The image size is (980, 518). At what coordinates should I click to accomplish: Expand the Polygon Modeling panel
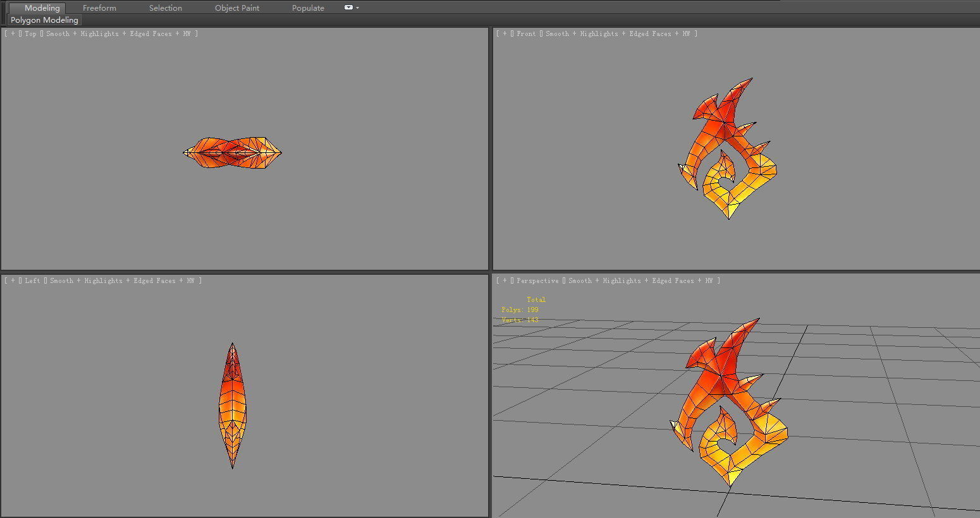pyautogui.click(x=44, y=20)
